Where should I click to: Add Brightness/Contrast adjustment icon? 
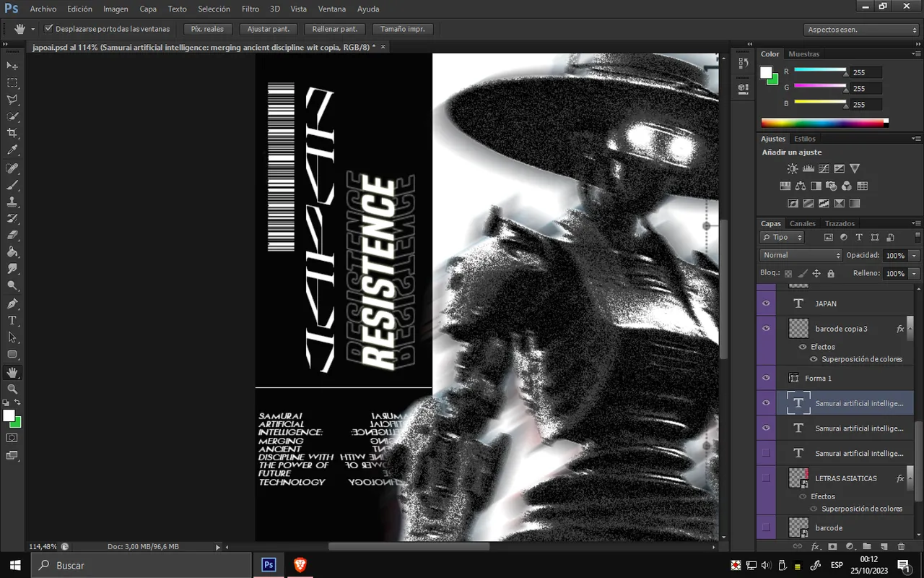(793, 168)
